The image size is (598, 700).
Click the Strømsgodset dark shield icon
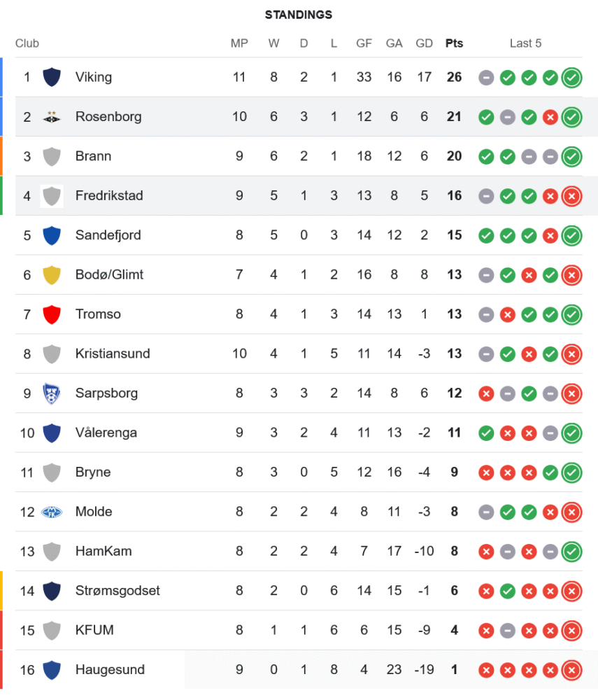pyautogui.click(x=52, y=591)
